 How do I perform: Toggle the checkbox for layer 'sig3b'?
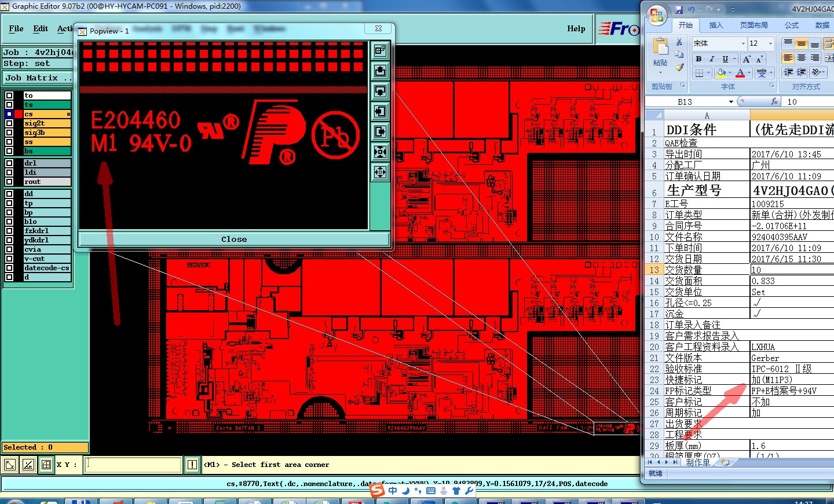(9, 133)
